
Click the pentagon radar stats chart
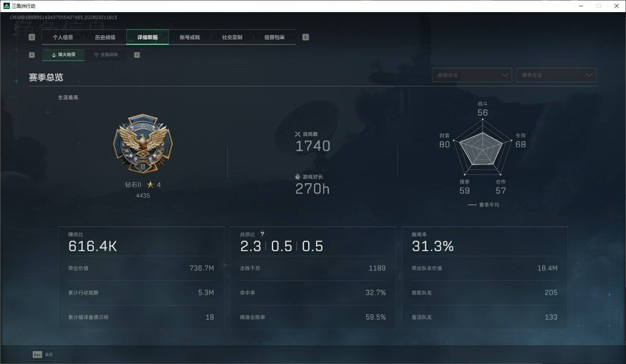[483, 148]
